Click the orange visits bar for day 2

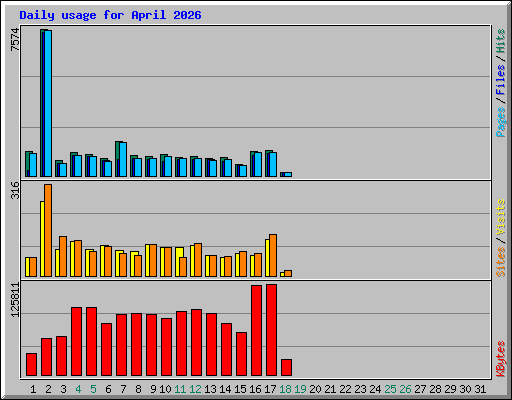click(48, 230)
